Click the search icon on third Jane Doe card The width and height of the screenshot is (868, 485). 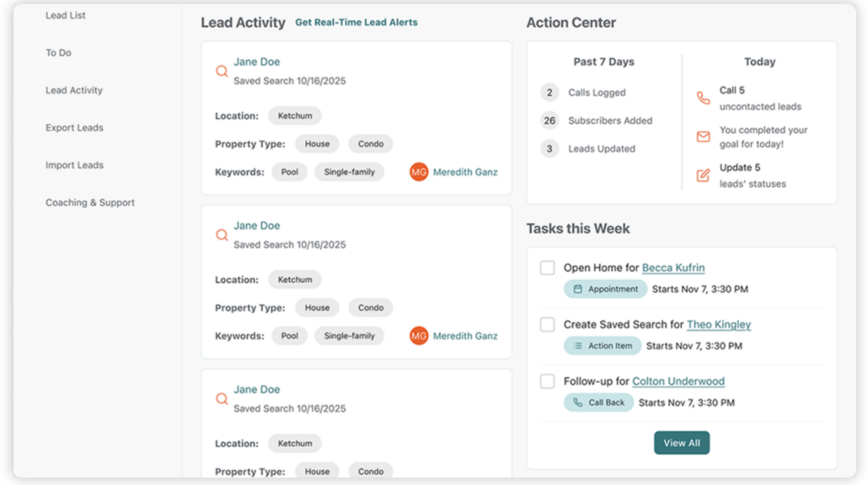[x=222, y=399]
